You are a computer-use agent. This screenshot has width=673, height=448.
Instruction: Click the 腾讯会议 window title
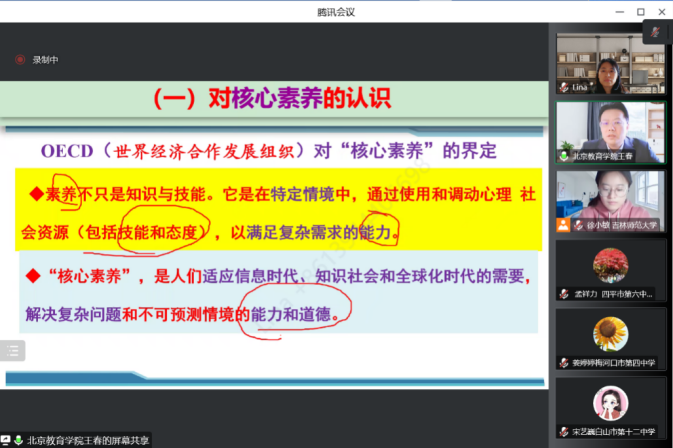(336, 11)
